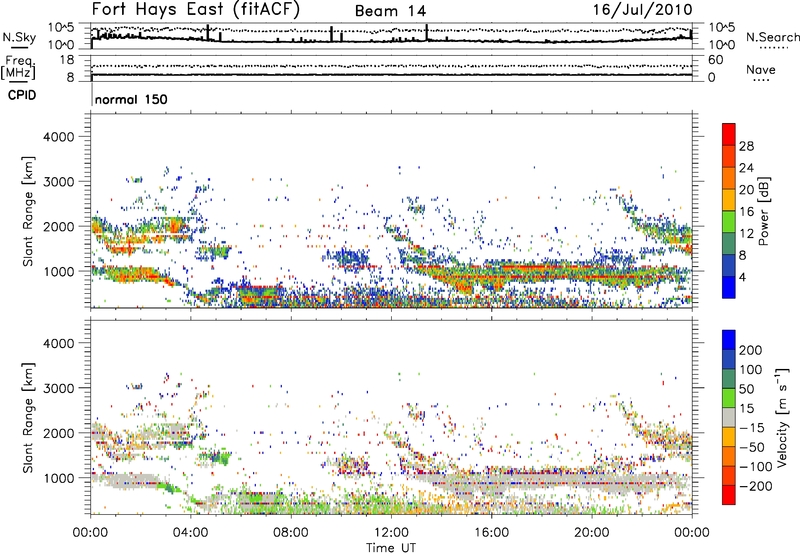Screen dimensions: 800x554
Task: Click the date "16/Jul/2010"
Action: [642, 10]
